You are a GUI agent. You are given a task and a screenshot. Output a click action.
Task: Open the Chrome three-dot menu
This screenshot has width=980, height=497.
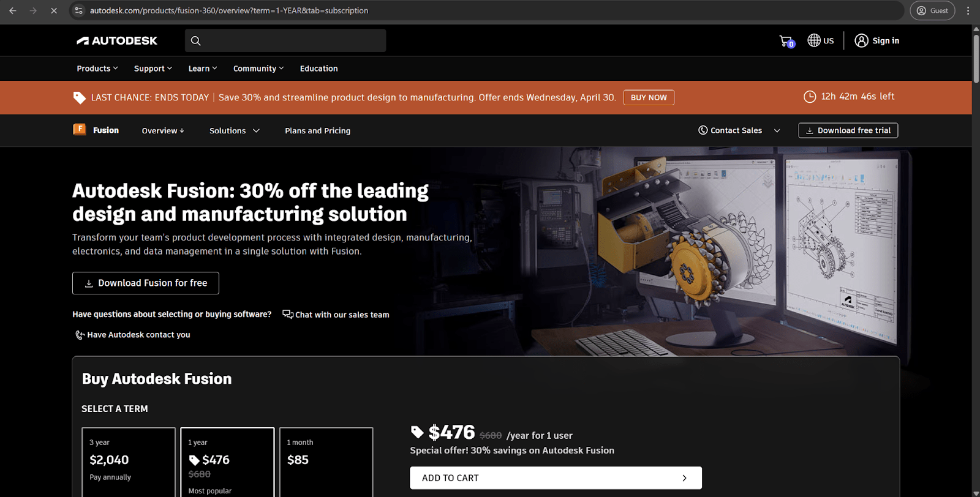tap(968, 10)
